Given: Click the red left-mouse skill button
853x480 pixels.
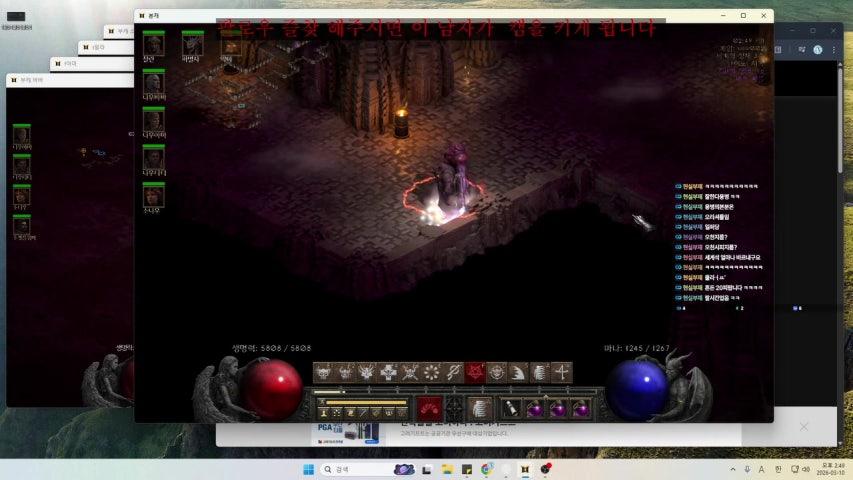Looking at the screenshot, I should click(x=429, y=408).
